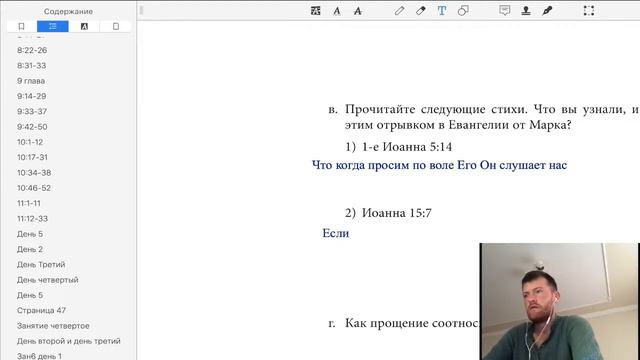Select the blue Text tool

pos(442,11)
